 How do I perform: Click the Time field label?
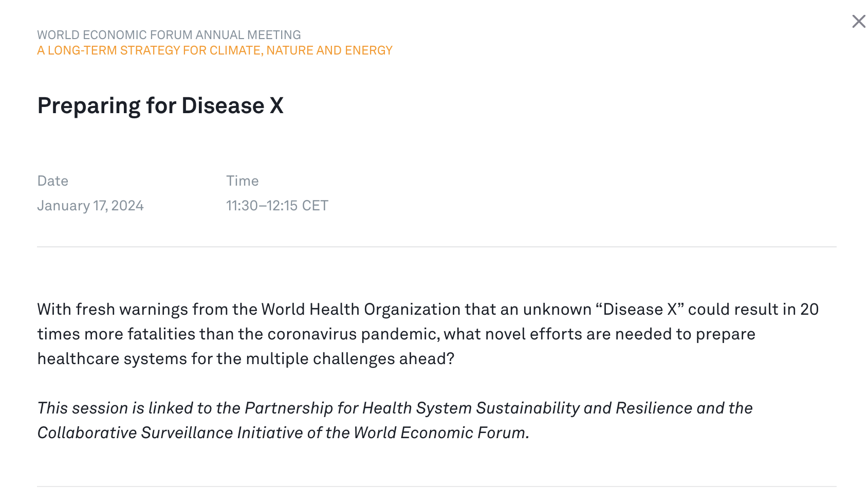(242, 181)
